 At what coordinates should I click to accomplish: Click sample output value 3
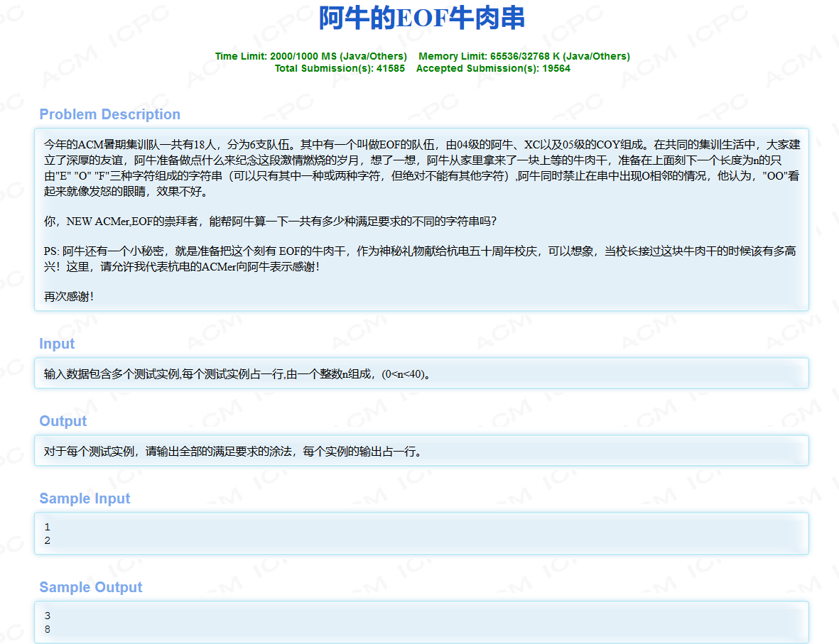(47, 616)
